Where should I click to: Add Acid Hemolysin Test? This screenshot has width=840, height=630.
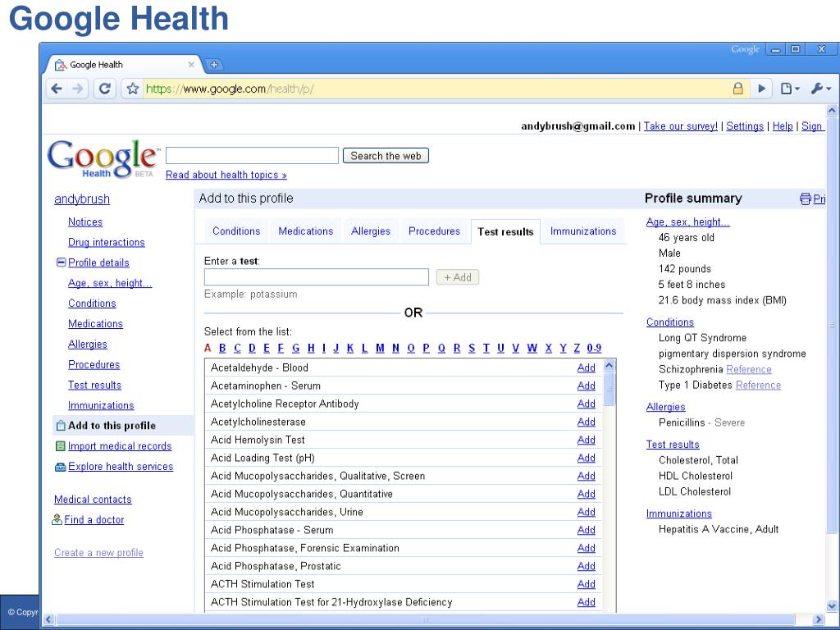586,440
